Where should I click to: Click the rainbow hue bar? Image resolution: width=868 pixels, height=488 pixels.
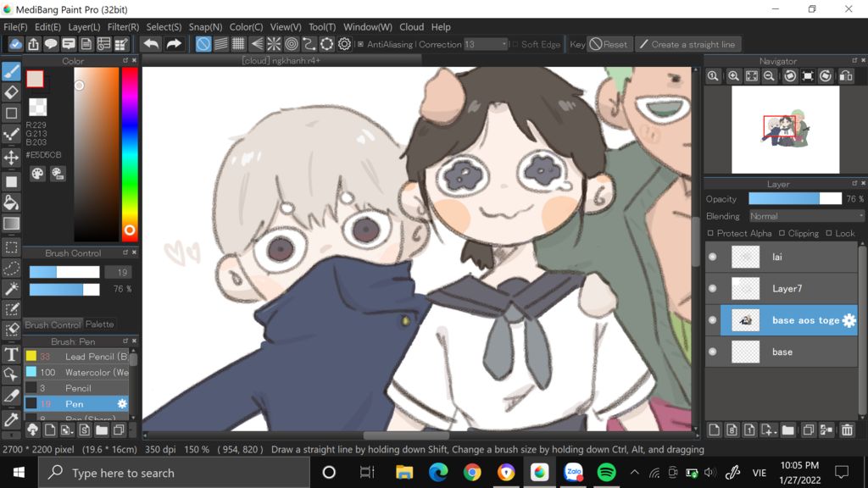[x=130, y=155]
